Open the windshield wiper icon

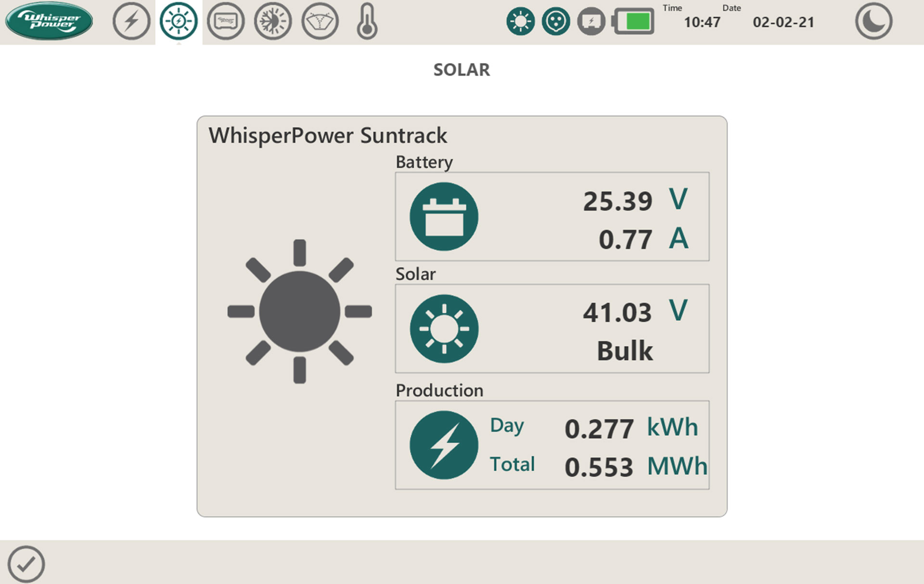pyautogui.click(x=320, y=21)
